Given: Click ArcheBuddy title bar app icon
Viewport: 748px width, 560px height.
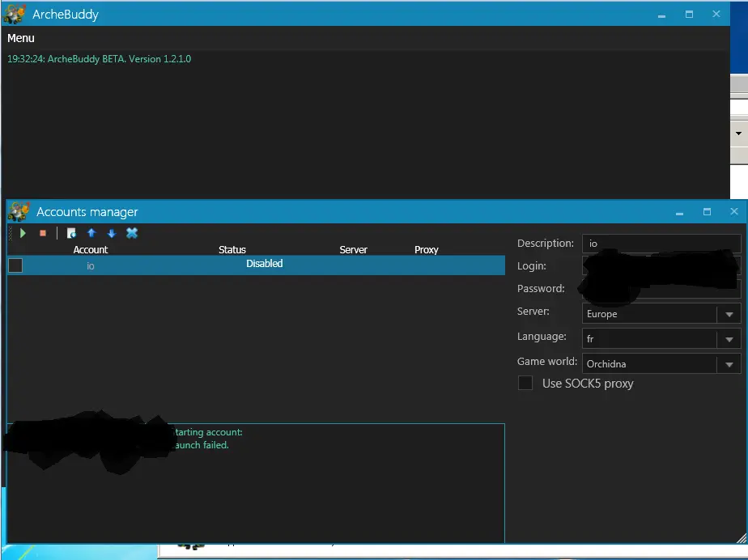Looking at the screenshot, I should [x=15, y=14].
